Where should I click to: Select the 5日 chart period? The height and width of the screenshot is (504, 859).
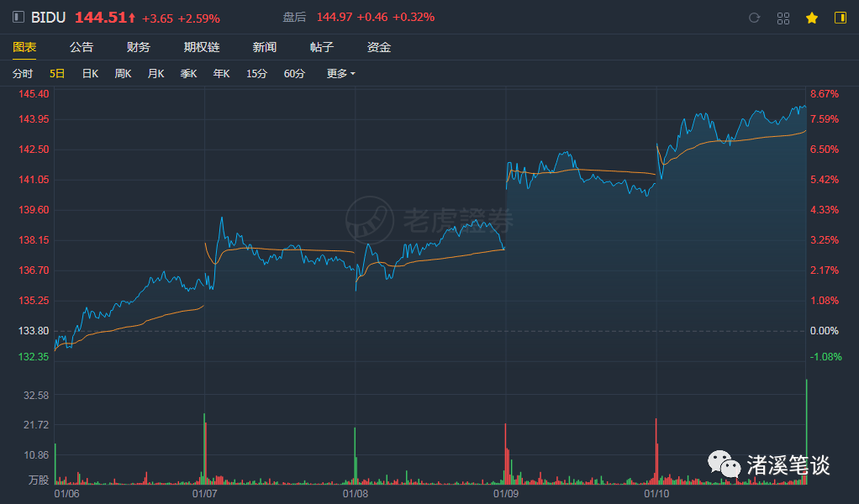click(57, 73)
